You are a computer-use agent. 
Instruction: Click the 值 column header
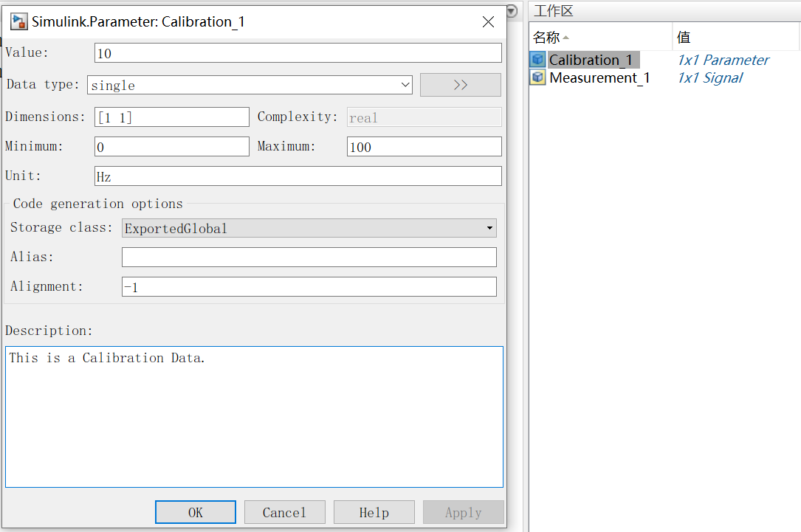pos(735,37)
